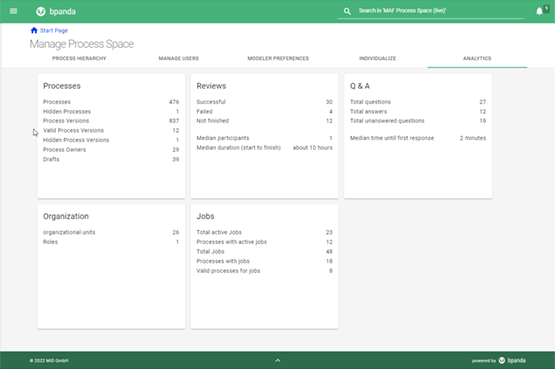Viewport: 555px width, 369px height.
Task: Open the notifications bell
Action: (x=539, y=11)
